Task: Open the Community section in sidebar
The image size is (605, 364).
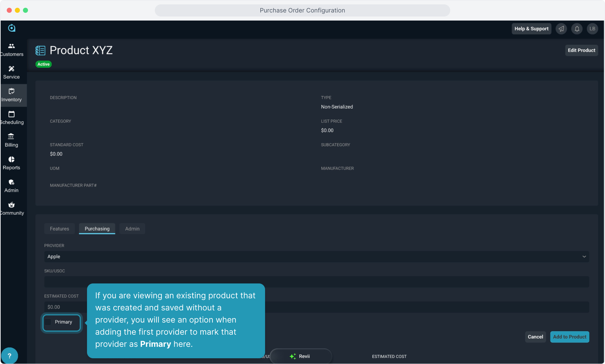Action: [11, 209]
